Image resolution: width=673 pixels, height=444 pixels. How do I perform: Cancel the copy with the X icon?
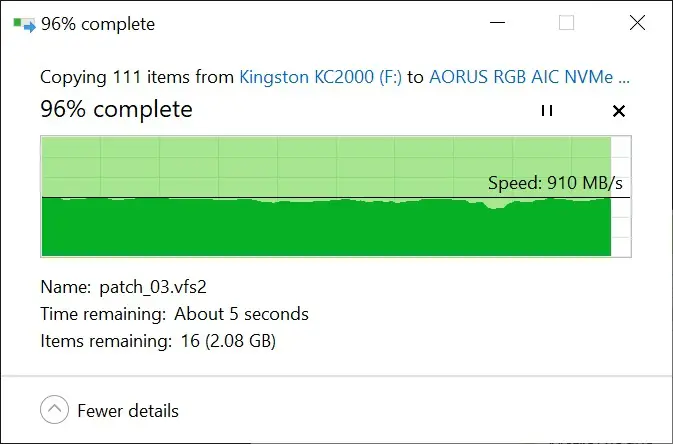(618, 111)
